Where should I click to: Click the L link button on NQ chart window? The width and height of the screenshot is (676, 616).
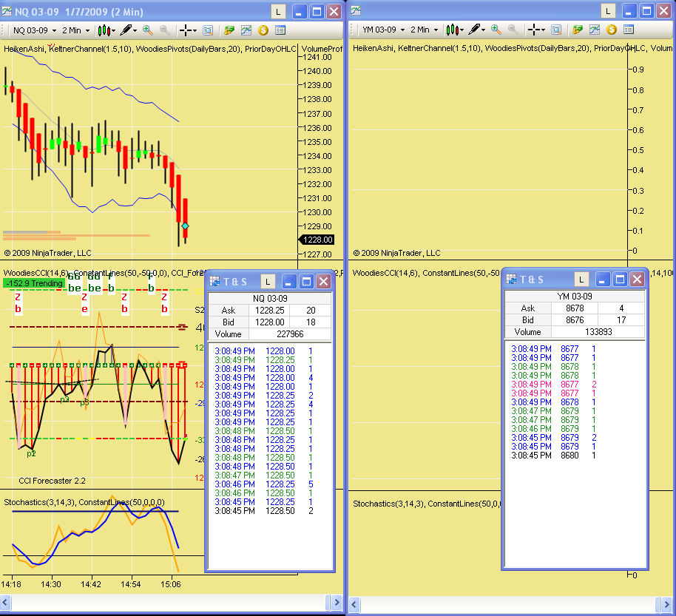pos(278,12)
